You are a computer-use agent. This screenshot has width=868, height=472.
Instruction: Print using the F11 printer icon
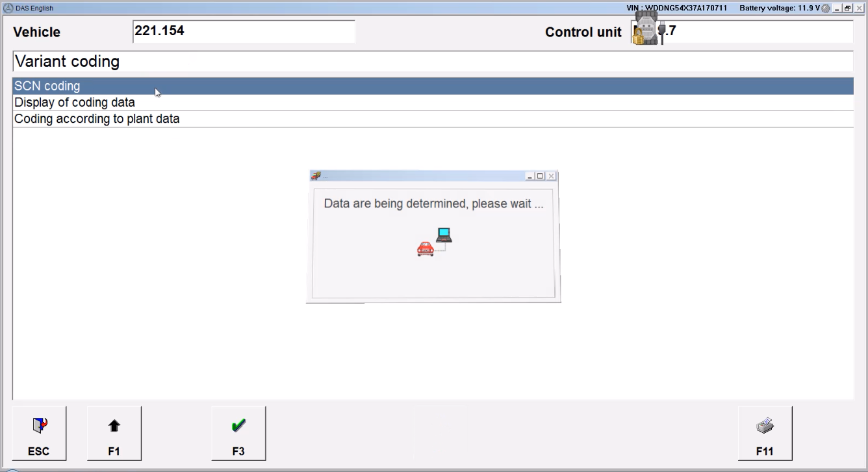(x=765, y=433)
